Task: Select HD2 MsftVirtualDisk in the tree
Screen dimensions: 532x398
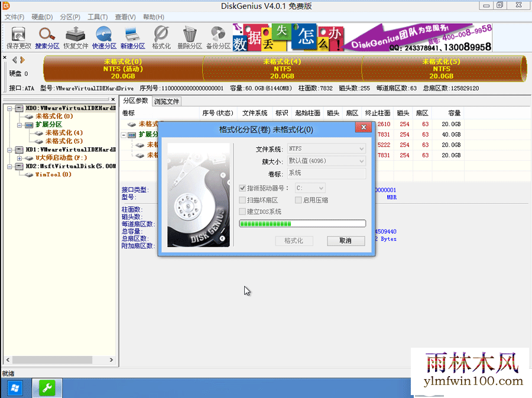Action: pos(70,166)
